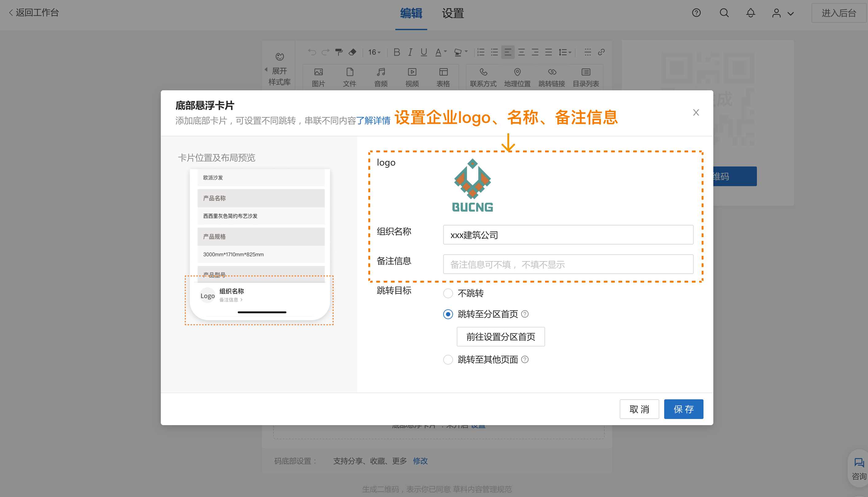Select the 跳转至其他页面 radio option

[448, 359]
